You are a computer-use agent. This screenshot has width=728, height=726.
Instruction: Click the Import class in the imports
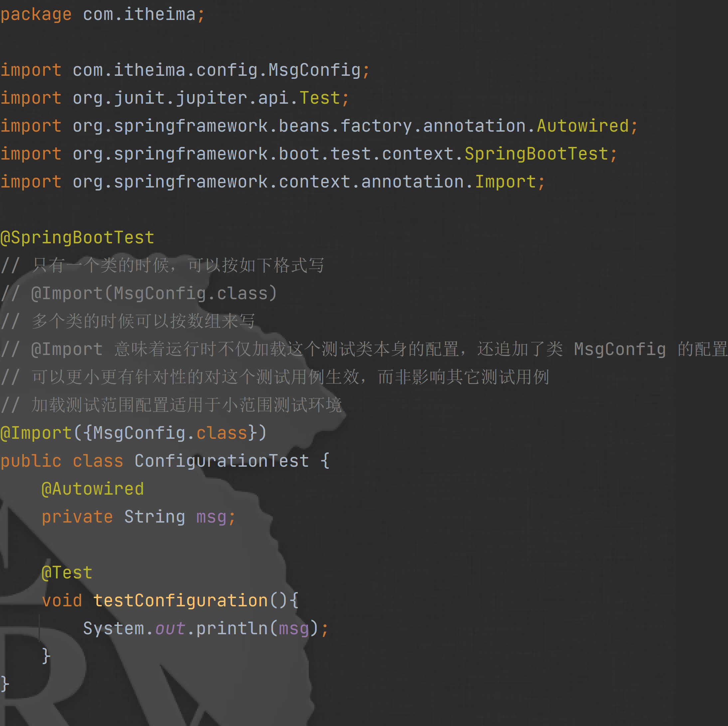point(505,182)
